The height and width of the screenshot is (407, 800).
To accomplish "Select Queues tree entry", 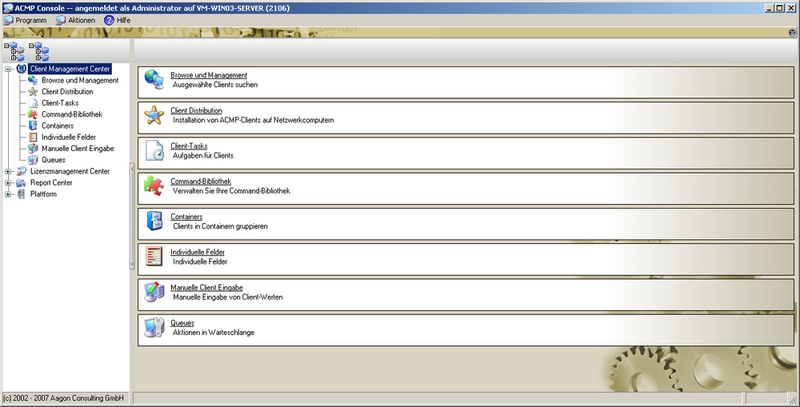I will (54, 160).
